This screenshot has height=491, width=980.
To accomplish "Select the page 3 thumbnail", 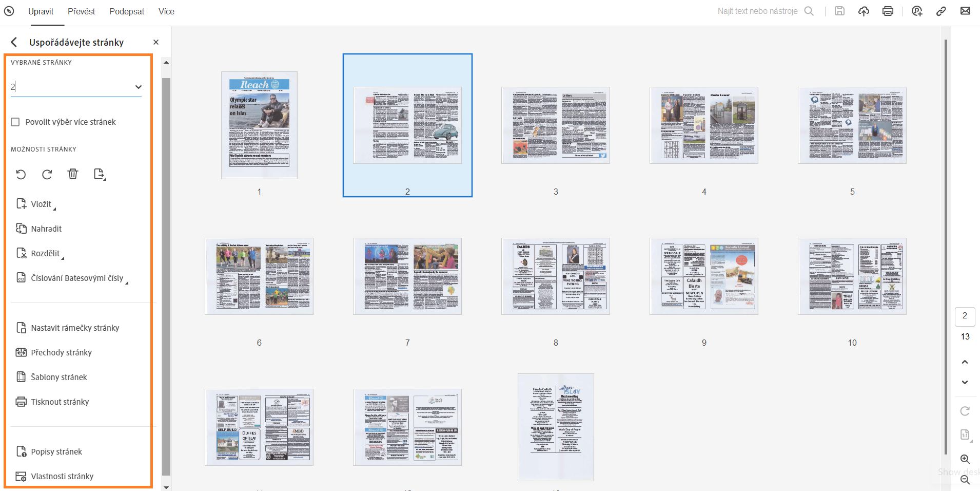I will (x=556, y=125).
